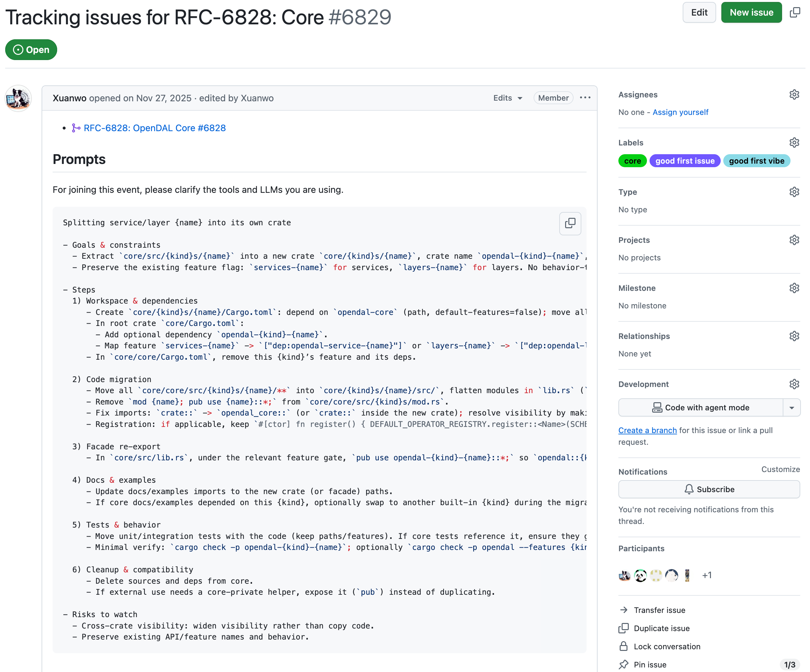This screenshot has height=672, width=810.
Task: Expand the Edits history dropdown
Action: 508,98
